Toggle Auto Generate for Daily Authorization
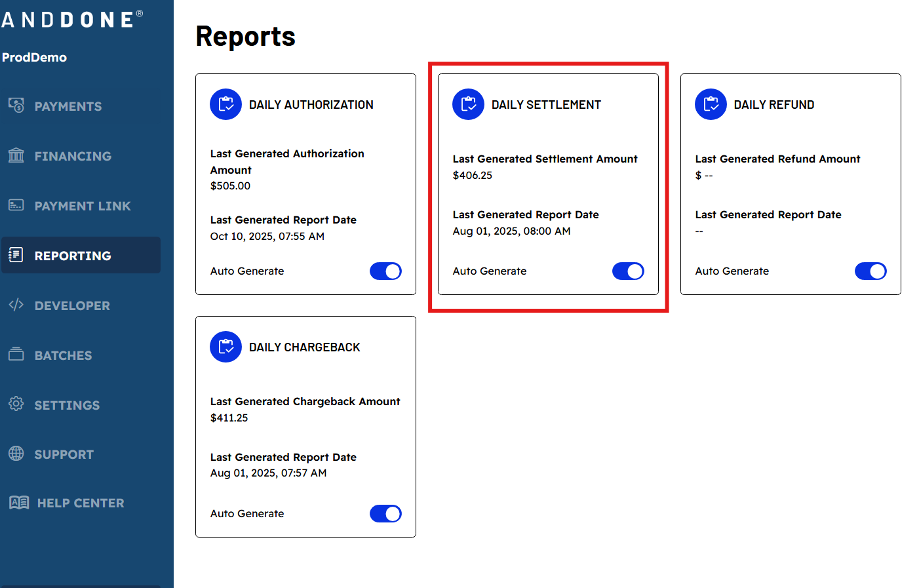Image resolution: width=919 pixels, height=588 pixels. [385, 271]
